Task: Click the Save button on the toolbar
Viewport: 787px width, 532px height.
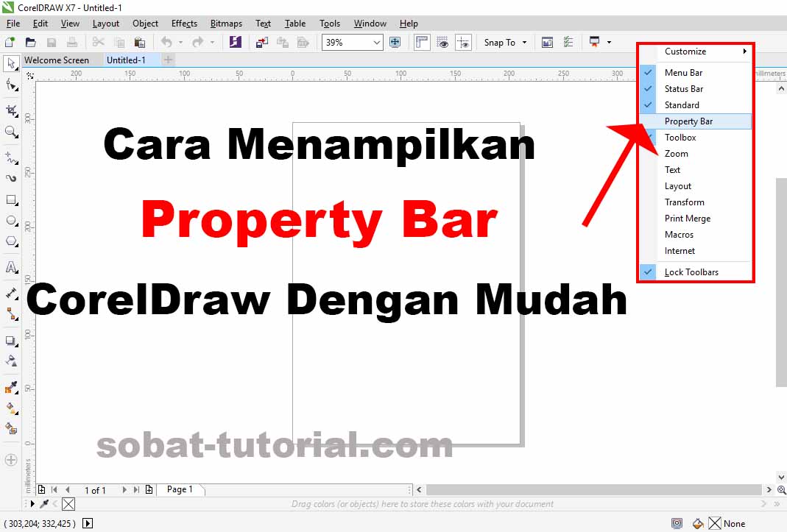Action: [51, 42]
